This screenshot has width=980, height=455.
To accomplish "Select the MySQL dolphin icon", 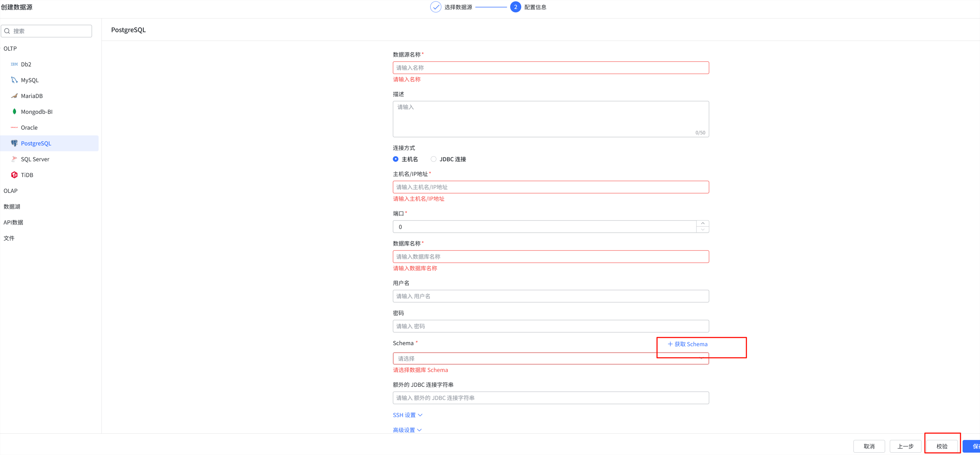I will [14, 80].
